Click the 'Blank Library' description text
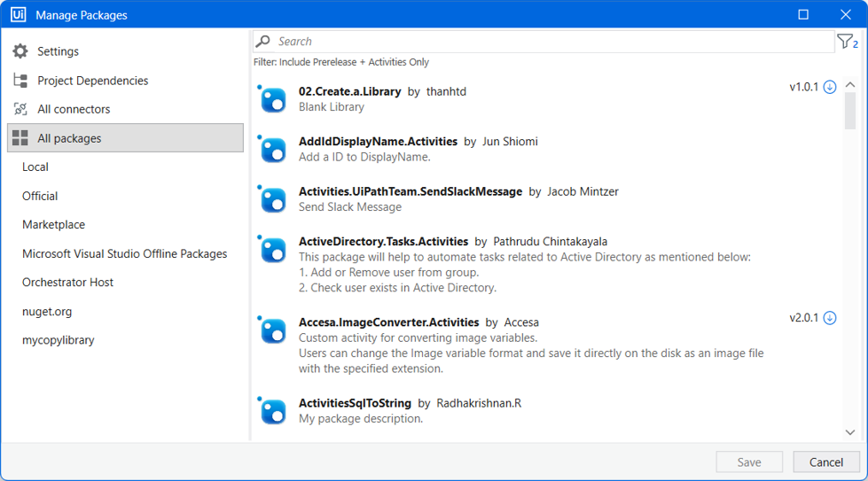Viewport: 868px width, 481px height. (332, 107)
